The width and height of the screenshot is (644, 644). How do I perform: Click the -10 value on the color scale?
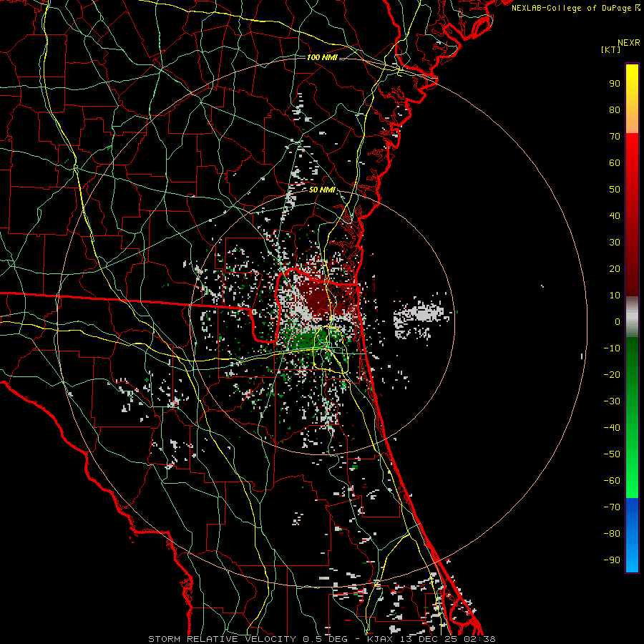[612, 348]
